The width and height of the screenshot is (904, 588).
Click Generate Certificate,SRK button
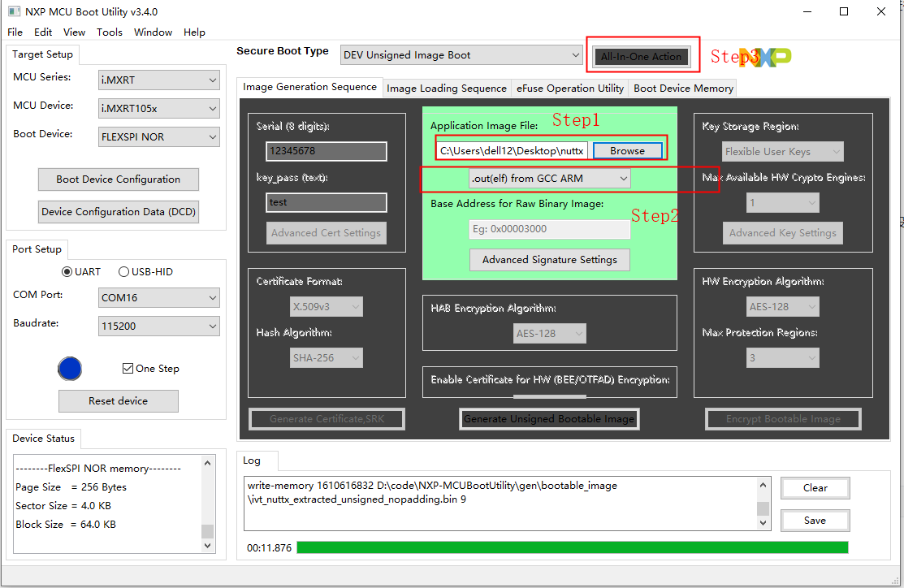tap(327, 419)
